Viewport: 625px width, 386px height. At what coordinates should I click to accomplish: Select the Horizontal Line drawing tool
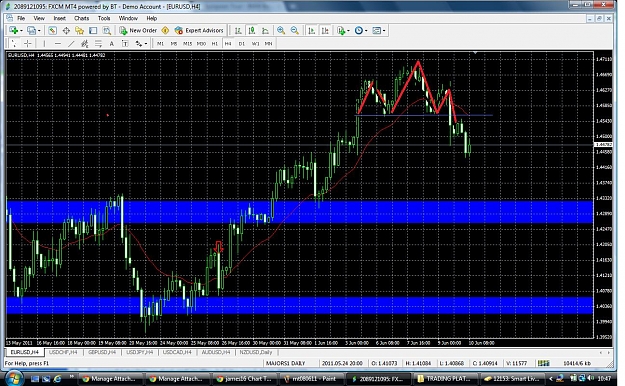[58, 43]
